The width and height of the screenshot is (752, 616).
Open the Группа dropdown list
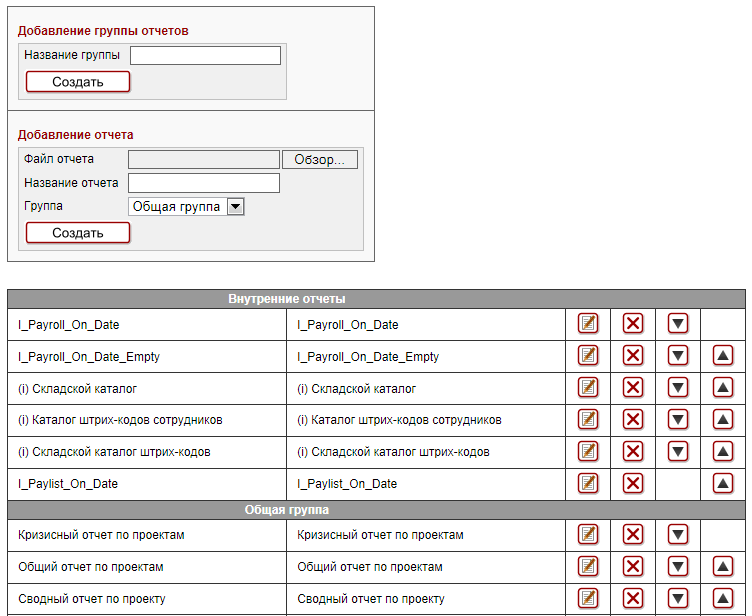click(x=236, y=207)
